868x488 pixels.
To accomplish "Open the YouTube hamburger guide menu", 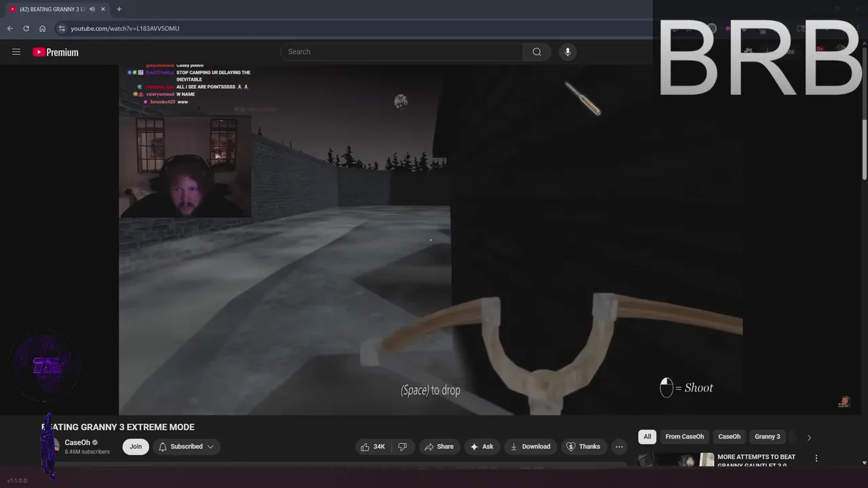I will [x=16, y=52].
